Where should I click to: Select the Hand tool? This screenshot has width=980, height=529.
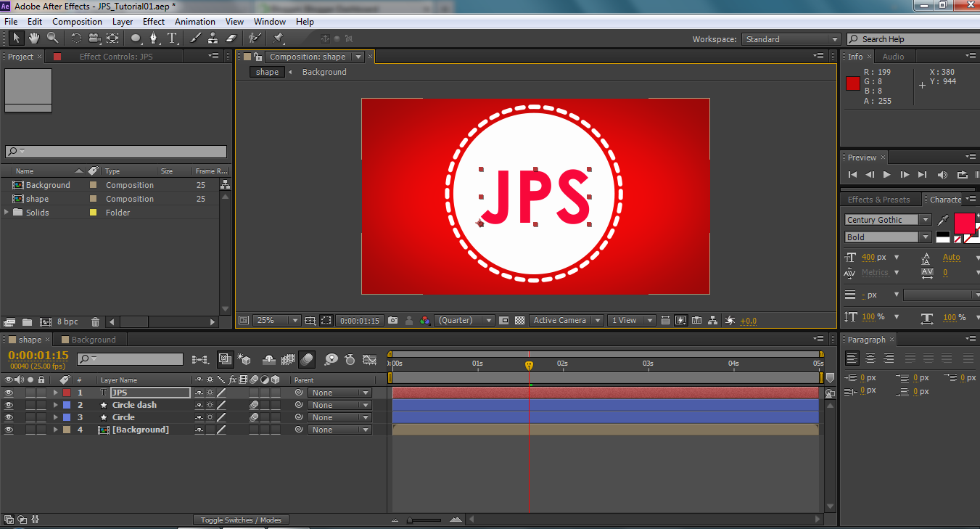pyautogui.click(x=34, y=38)
